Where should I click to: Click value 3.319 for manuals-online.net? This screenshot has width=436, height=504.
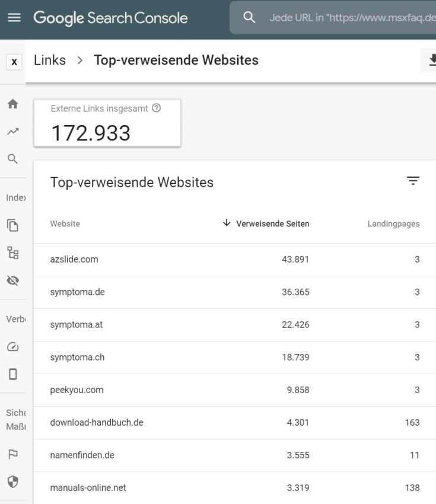(298, 488)
